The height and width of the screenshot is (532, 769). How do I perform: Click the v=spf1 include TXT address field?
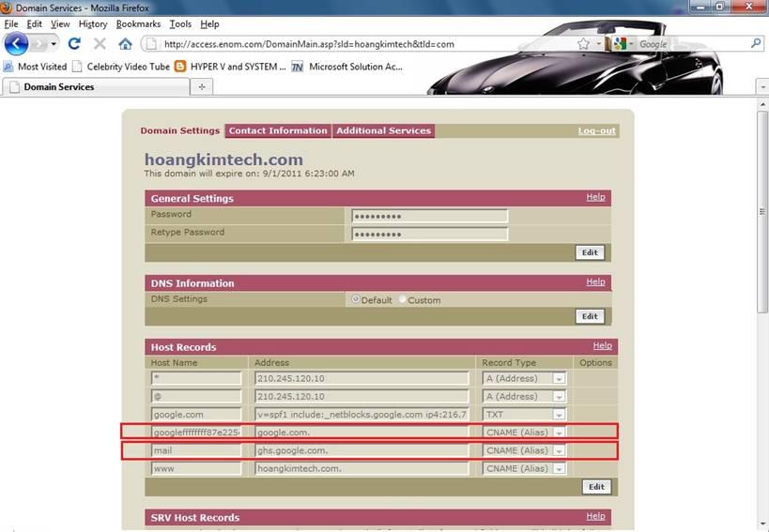(361, 415)
